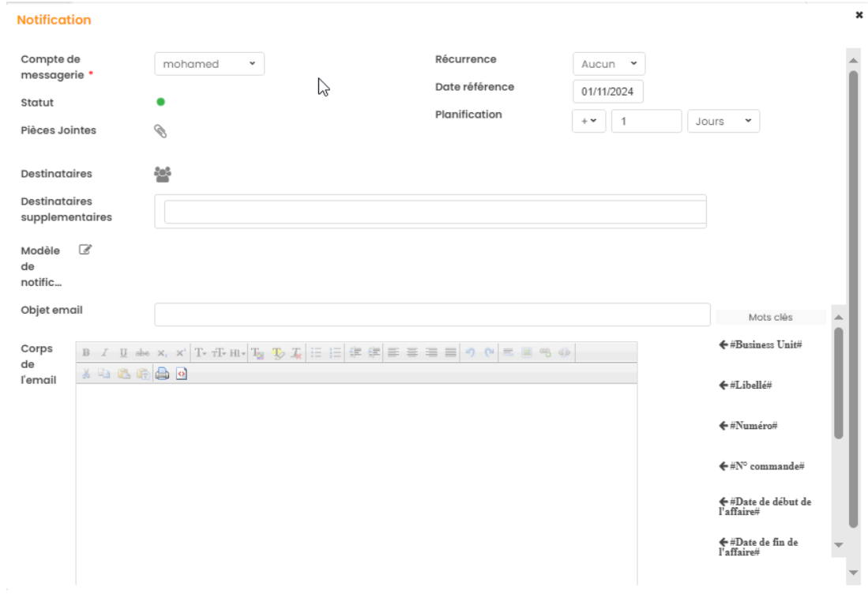868x602 pixels.
Task: Expand the Récurrence dropdown
Action: [x=608, y=64]
